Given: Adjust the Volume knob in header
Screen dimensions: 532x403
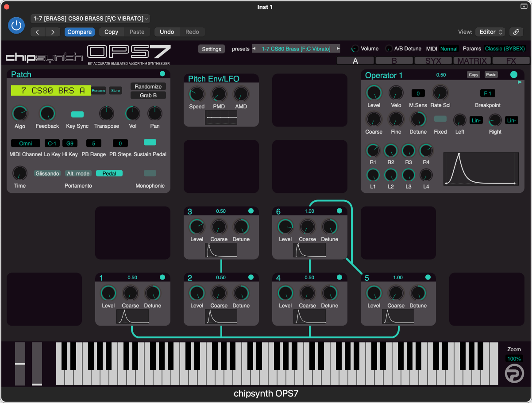Looking at the screenshot, I should (355, 49).
